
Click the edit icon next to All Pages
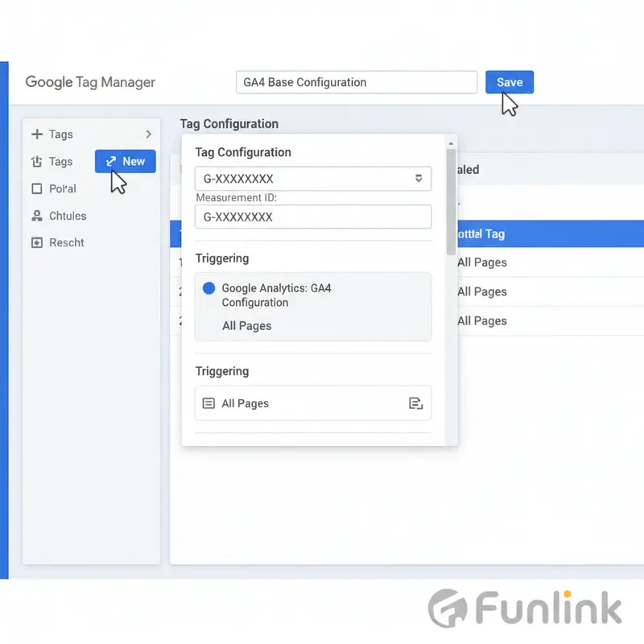click(x=416, y=403)
